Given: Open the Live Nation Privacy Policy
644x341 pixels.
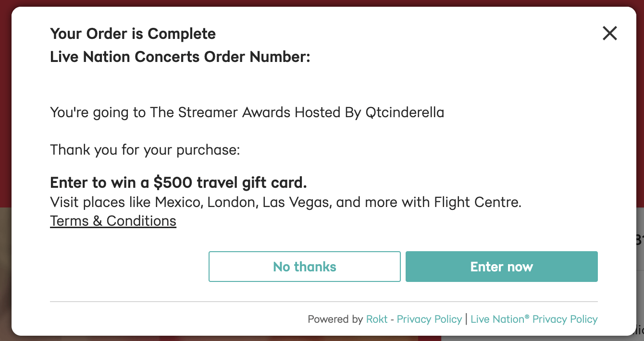Looking at the screenshot, I should [534, 319].
